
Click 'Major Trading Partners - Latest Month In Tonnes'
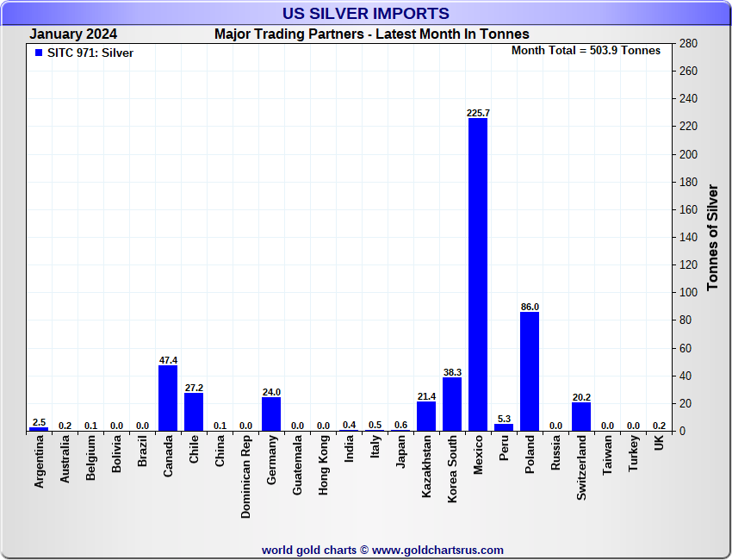click(372, 34)
